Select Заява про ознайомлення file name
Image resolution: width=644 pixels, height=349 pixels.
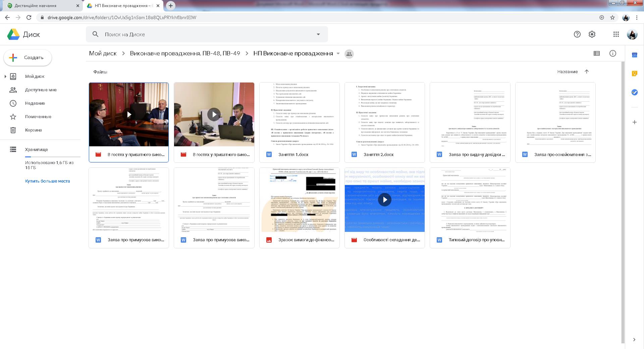click(x=562, y=155)
